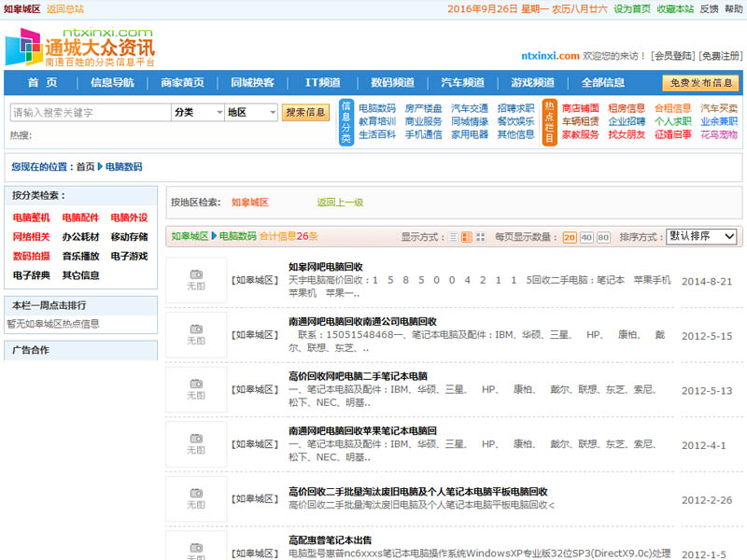Click the 无图 placeholder for 高价回收网吧电脑二手笔记本电脑
Image resolution: width=747 pixels, height=560 pixels.
(196, 389)
